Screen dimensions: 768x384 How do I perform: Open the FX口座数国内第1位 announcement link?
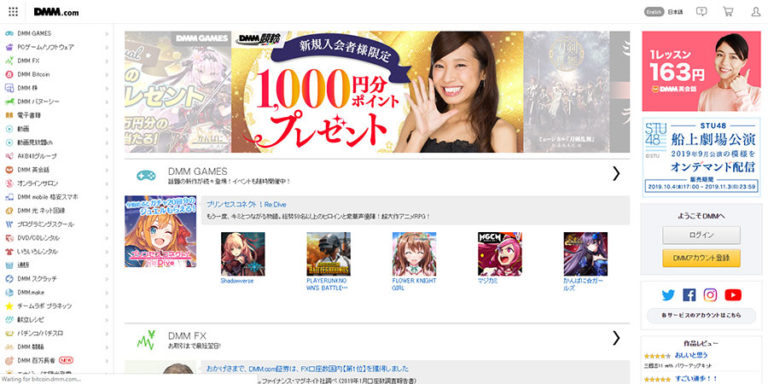coord(308,368)
